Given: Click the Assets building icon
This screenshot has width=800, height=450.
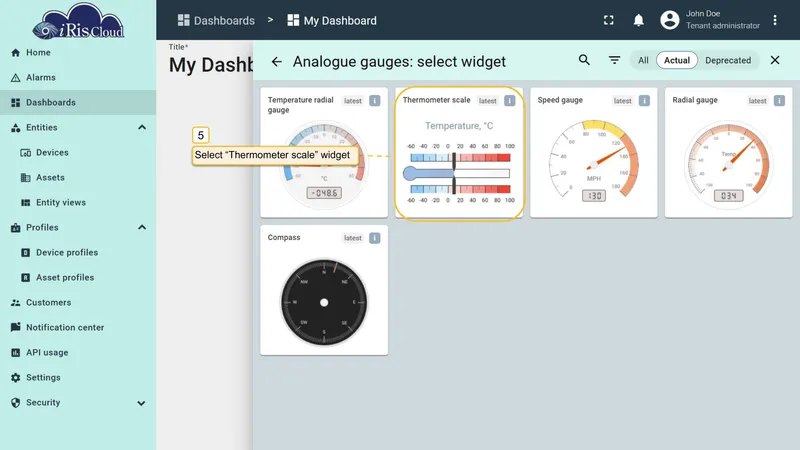Looking at the screenshot, I should click(26, 178).
